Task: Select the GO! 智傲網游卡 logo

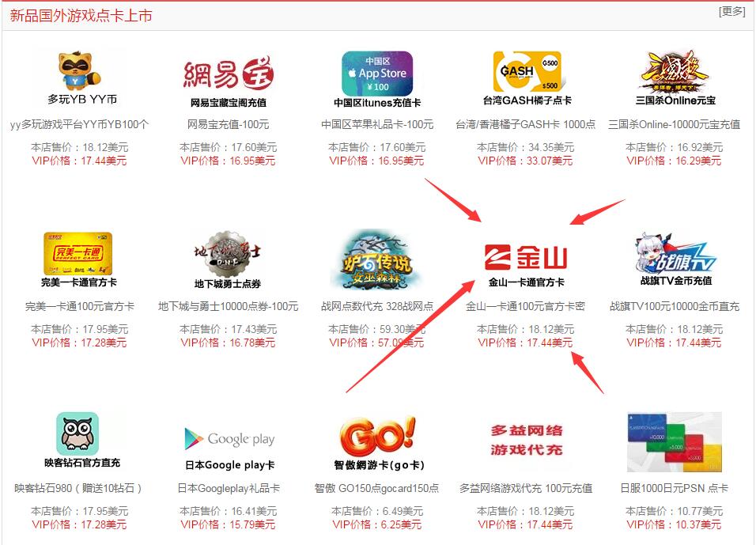Action: 378,443
